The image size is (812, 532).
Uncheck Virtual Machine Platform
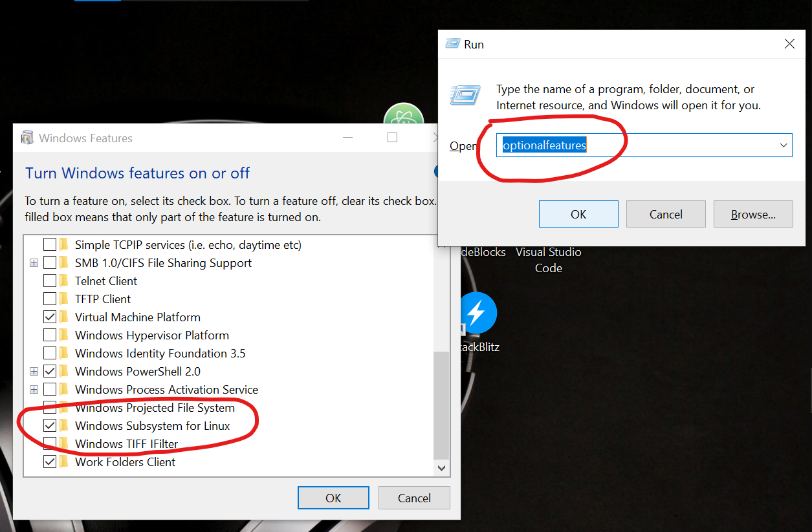coord(50,317)
